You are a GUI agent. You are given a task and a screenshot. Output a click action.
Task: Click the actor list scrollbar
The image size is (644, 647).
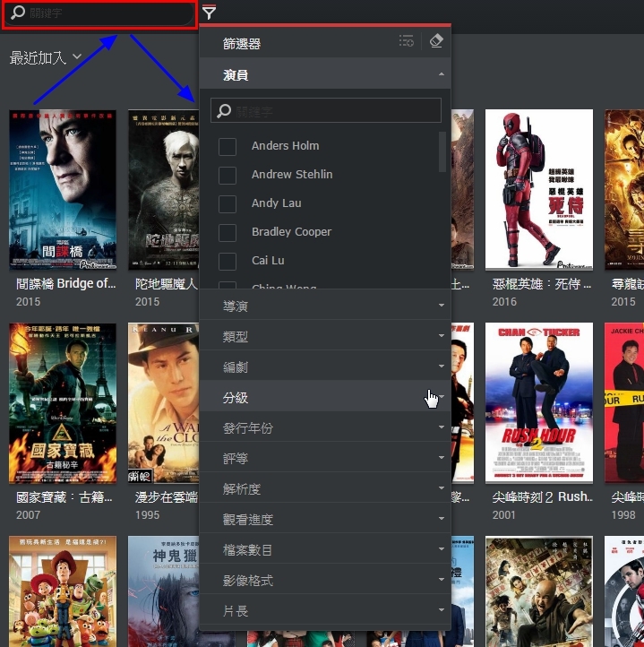442,151
